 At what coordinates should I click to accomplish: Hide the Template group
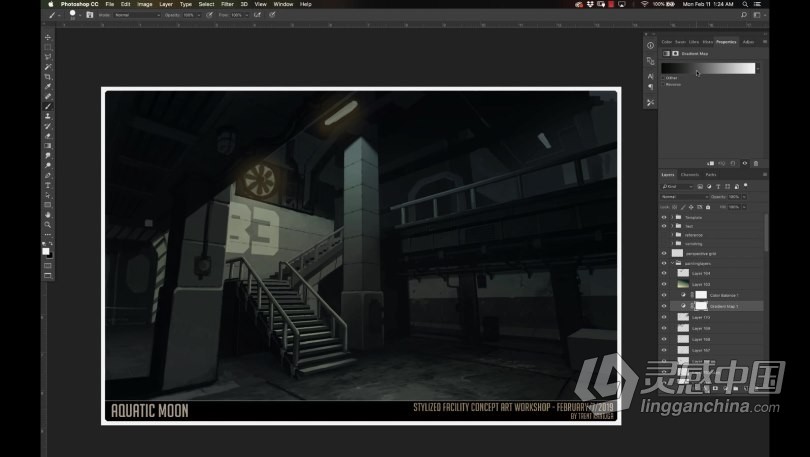[664, 217]
